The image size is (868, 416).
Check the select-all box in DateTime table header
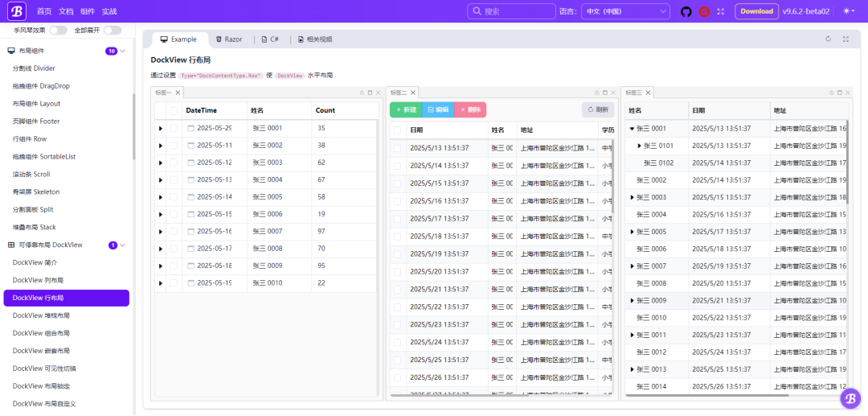174,111
